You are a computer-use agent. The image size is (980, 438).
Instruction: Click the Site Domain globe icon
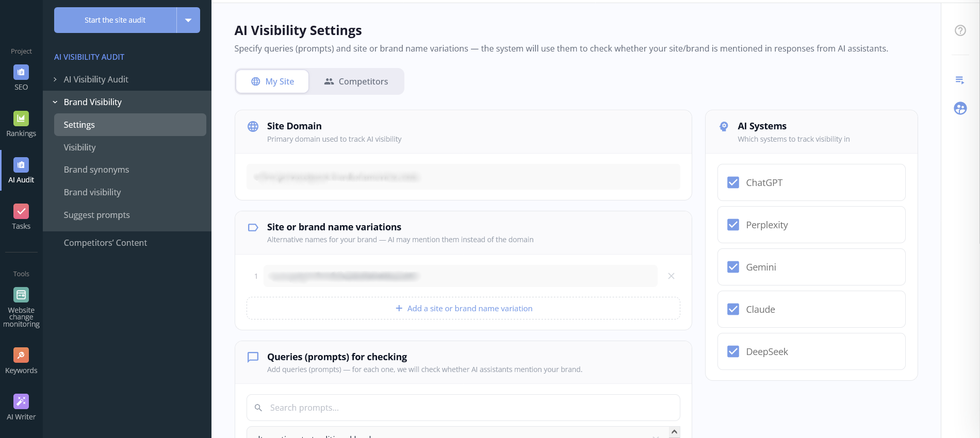(253, 126)
